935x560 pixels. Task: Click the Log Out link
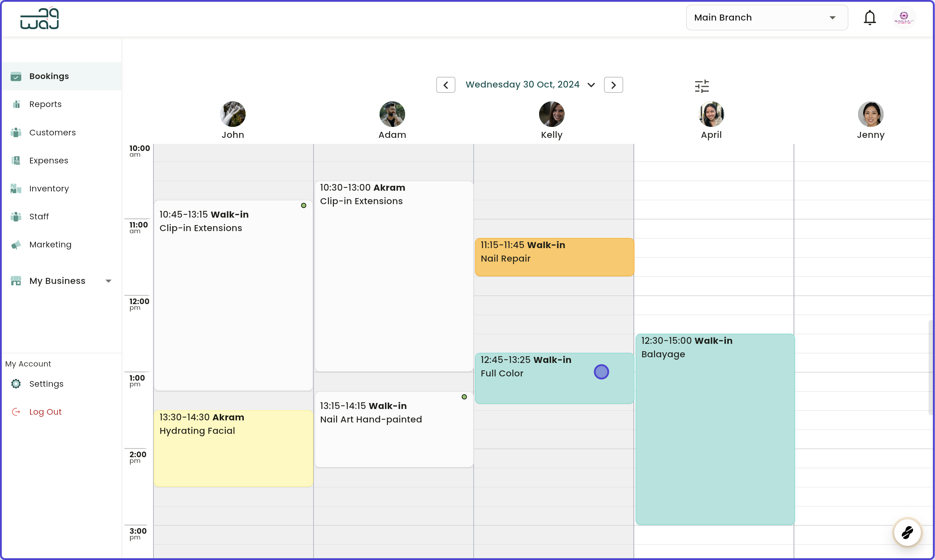[x=45, y=412]
